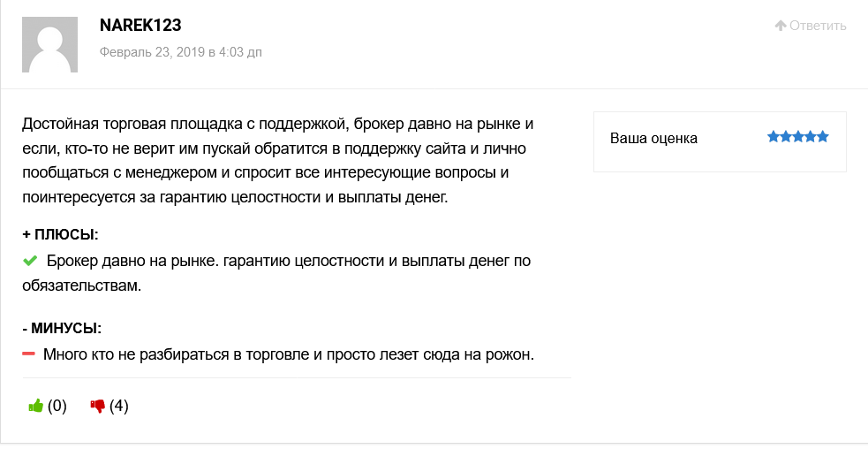Click the dislike count (4)
Viewport: 868px width, 449px height.
click(x=119, y=407)
